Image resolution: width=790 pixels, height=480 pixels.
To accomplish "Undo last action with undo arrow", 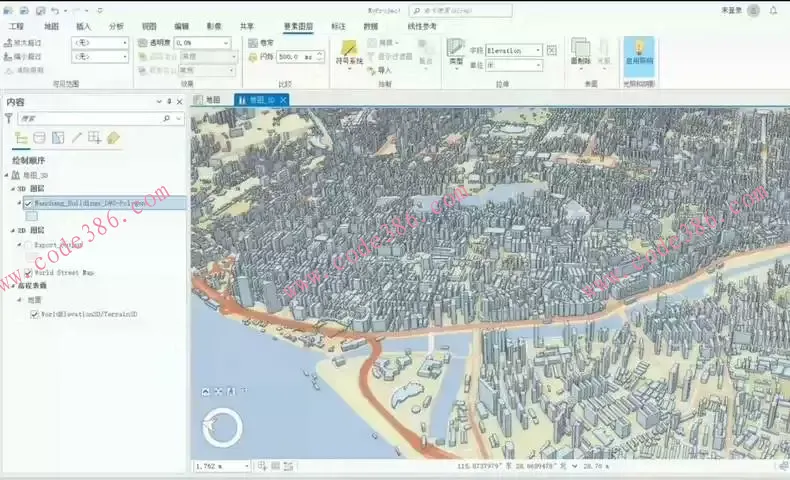I will pyautogui.click(x=55, y=11).
